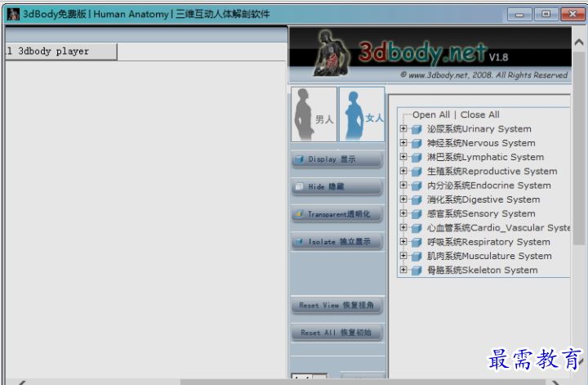Click the 3dbody player tab

61,51
